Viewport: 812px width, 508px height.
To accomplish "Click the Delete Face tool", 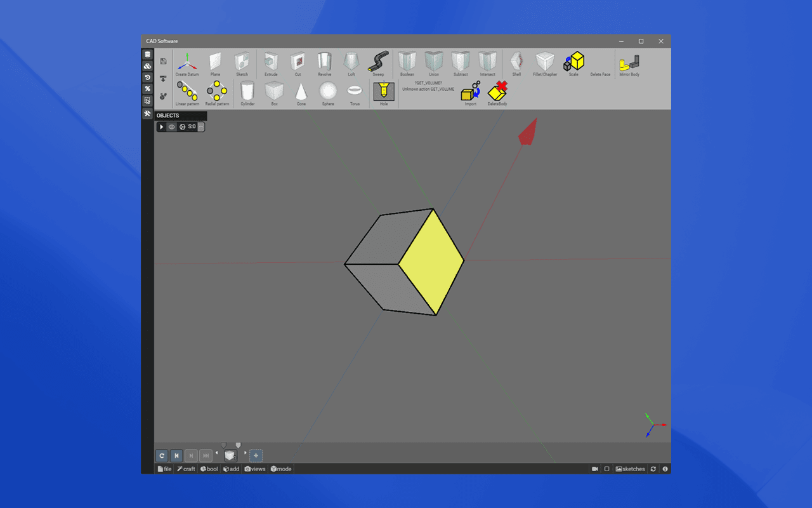I will [600, 74].
